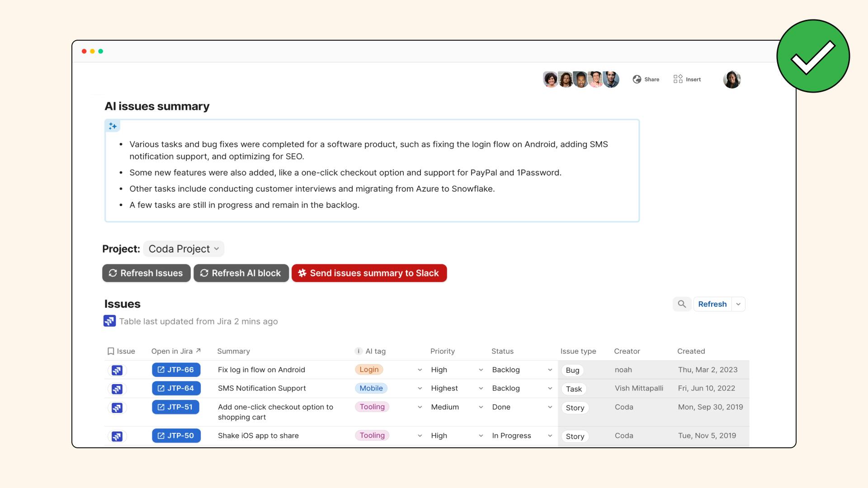868x488 pixels.
Task: Toggle issue selection for JTP-50
Action: (x=118, y=435)
